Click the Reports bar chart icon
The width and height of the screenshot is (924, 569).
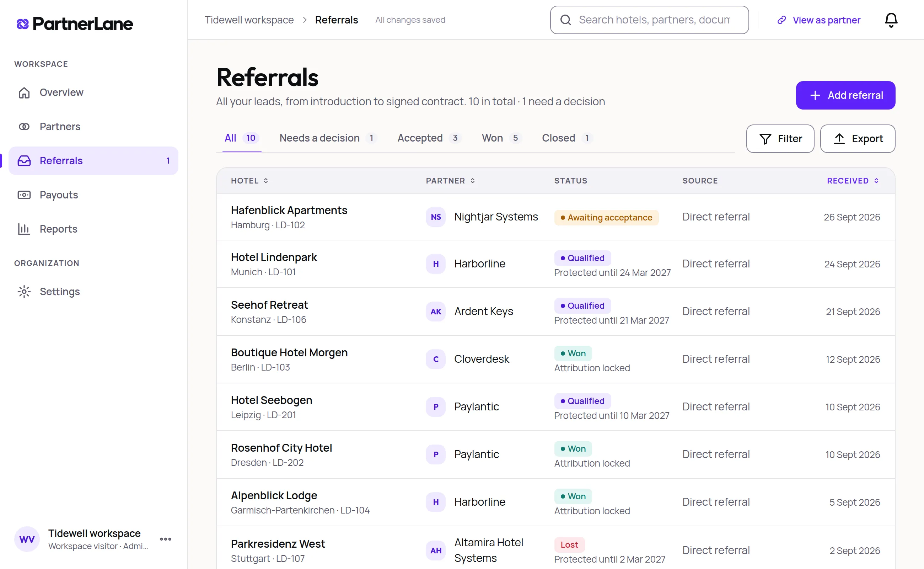click(x=24, y=229)
